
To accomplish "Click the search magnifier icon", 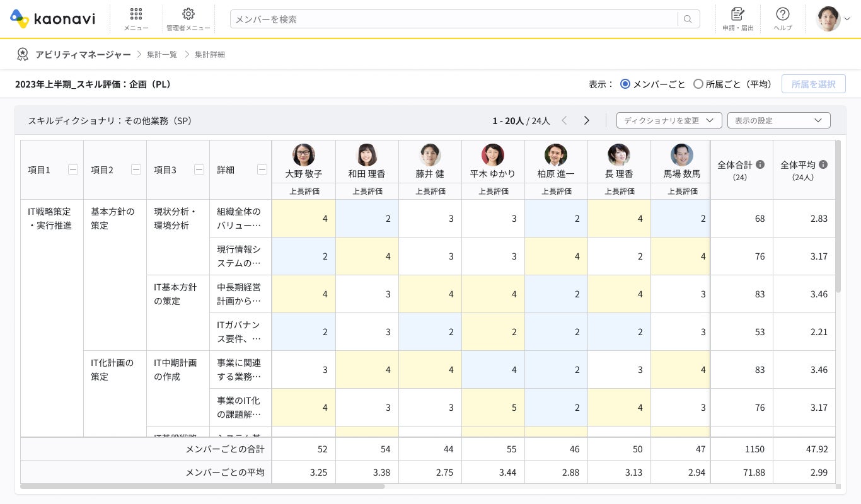I will click(x=688, y=19).
